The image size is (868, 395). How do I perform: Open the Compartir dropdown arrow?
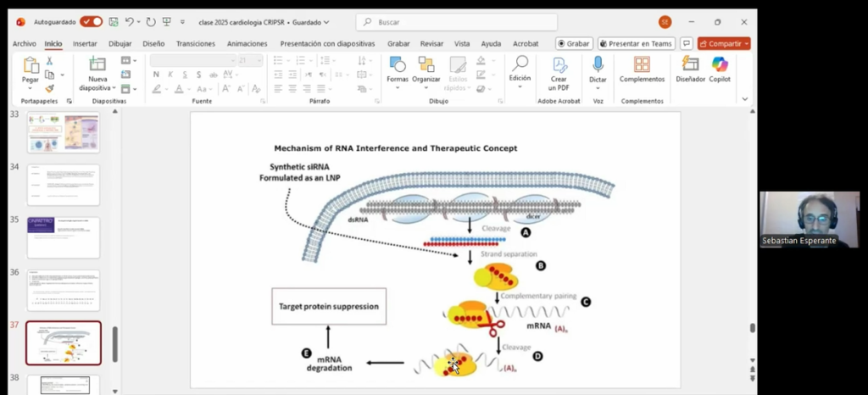click(x=746, y=43)
